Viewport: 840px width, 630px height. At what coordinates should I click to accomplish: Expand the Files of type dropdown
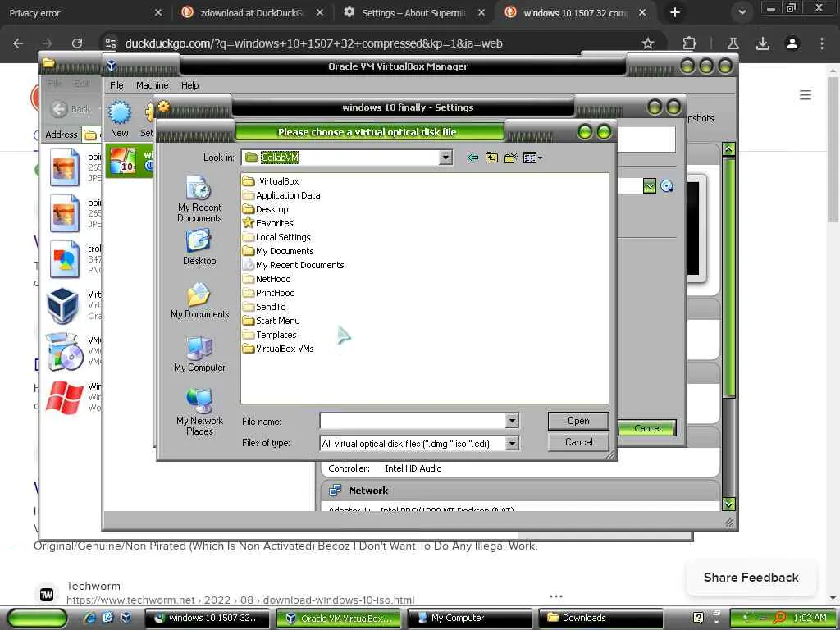(x=512, y=444)
